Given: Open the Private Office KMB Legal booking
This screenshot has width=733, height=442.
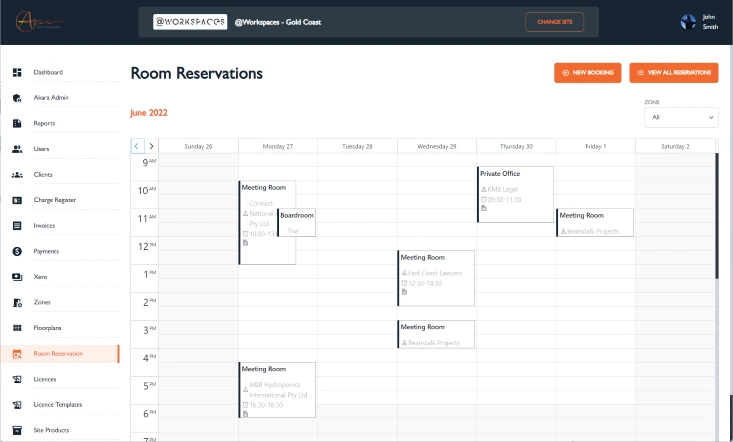Looking at the screenshot, I should click(515, 193).
